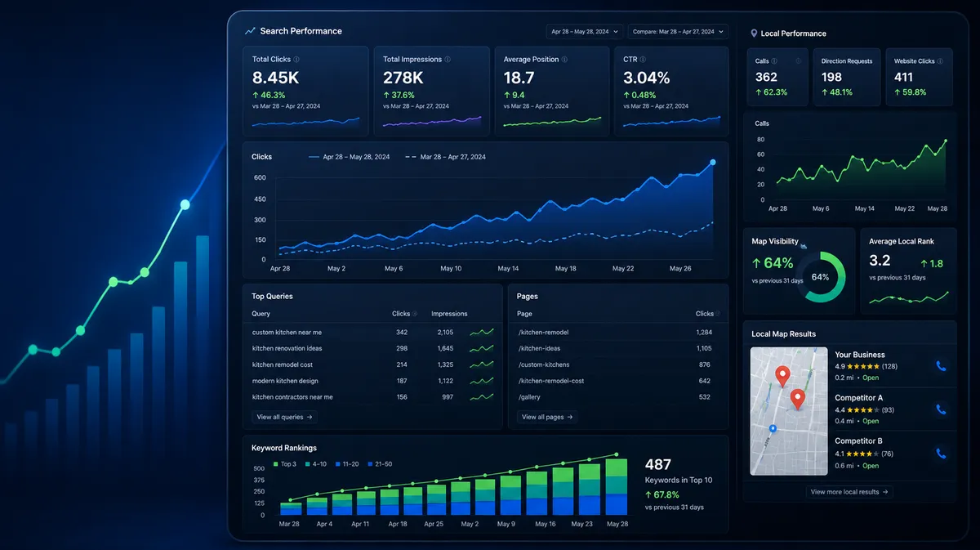
Task: Toggle the 21–50 legend in Keyword Rankings
Action: (380, 464)
